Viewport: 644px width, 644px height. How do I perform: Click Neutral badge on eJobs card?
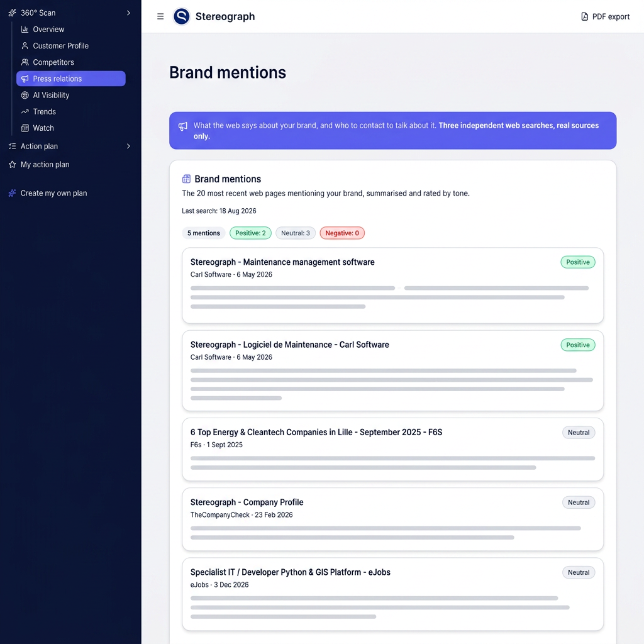click(579, 572)
